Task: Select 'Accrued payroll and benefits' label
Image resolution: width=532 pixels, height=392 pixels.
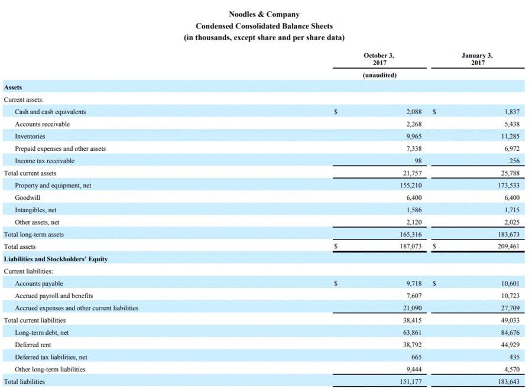Action: tap(54, 296)
